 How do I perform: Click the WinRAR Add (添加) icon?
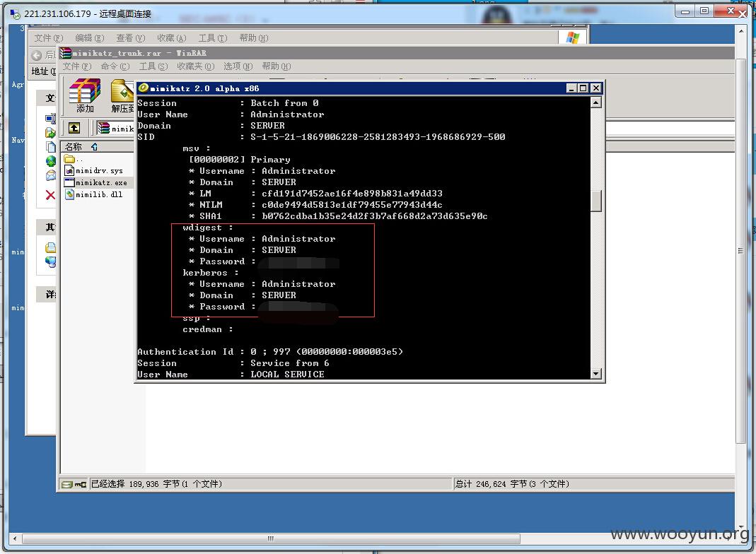click(85, 96)
